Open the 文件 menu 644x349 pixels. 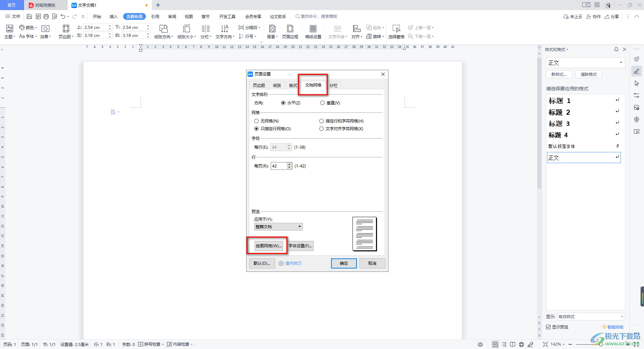(13, 16)
